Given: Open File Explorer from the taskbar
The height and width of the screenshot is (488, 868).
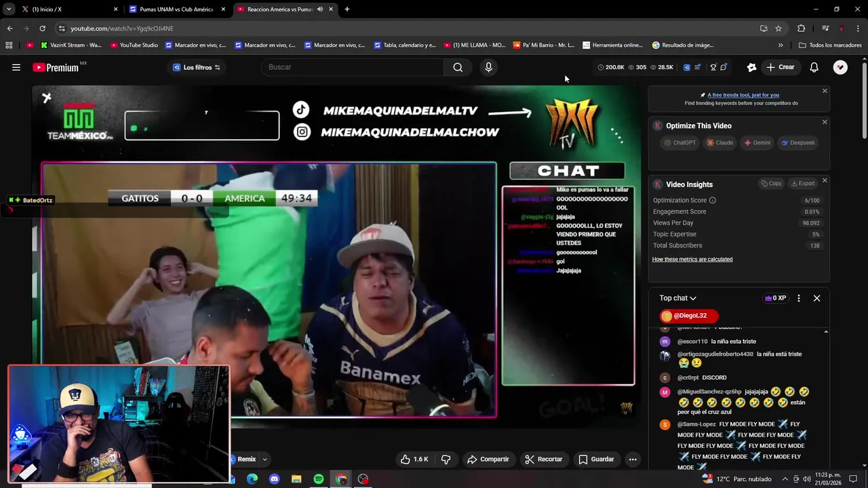Looking at the screenshot, I should click(296, 479).
